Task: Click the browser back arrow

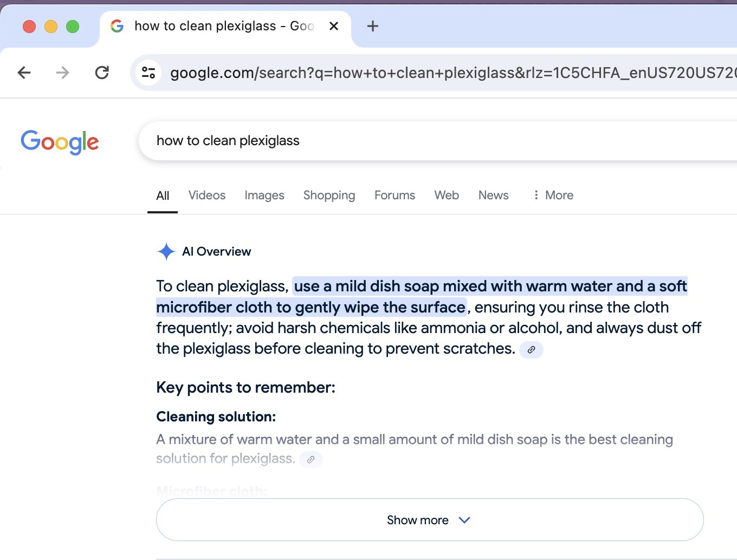Action: click(x=24, y=73)
